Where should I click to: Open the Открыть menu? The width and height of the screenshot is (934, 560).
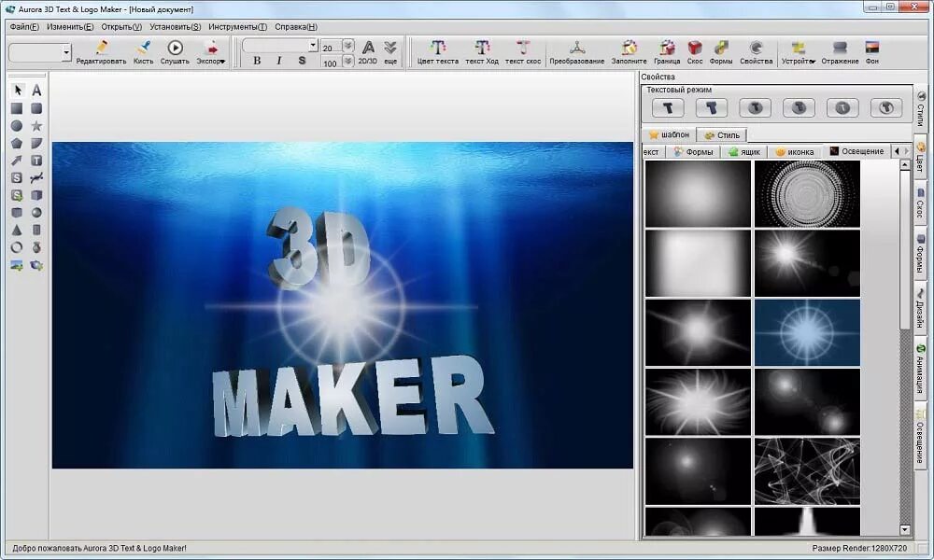[120, 27]
